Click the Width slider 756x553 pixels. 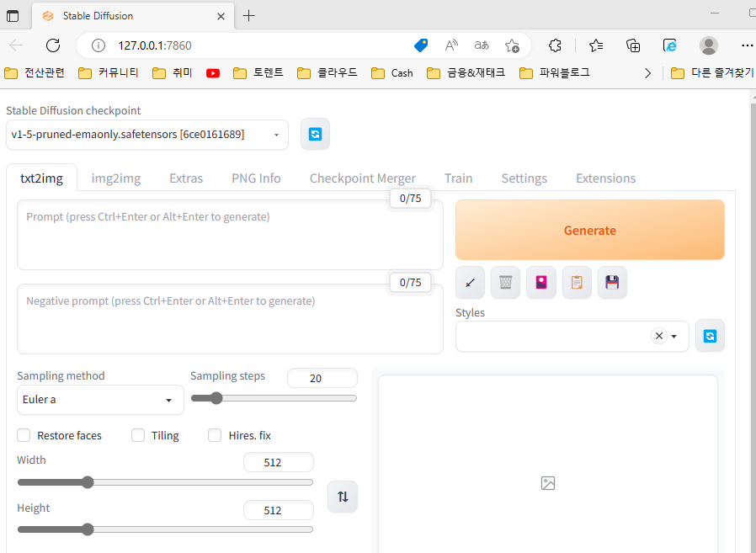(x=165, y=482)
